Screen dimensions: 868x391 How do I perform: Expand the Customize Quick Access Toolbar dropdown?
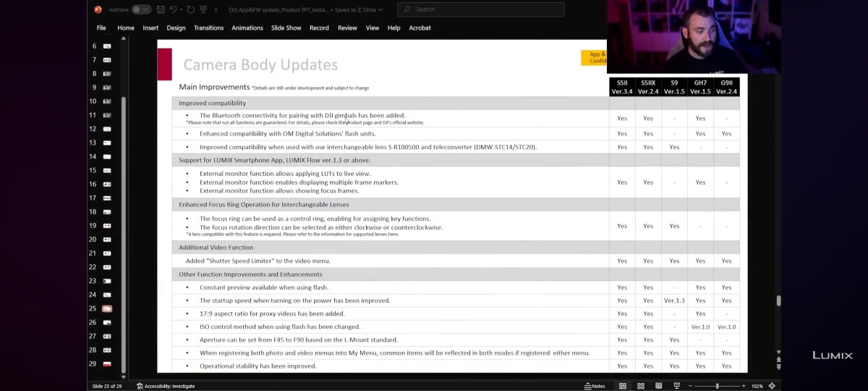point(216,10)
